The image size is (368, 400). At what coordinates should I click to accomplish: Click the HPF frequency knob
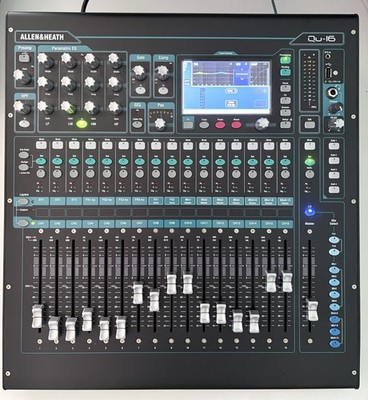point(22,107)
